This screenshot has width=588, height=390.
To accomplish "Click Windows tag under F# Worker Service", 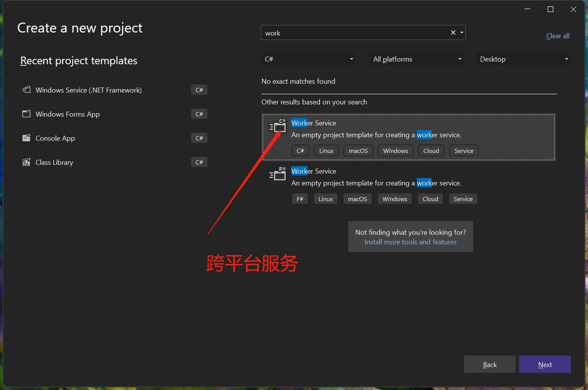I will [x=395, y=199].
